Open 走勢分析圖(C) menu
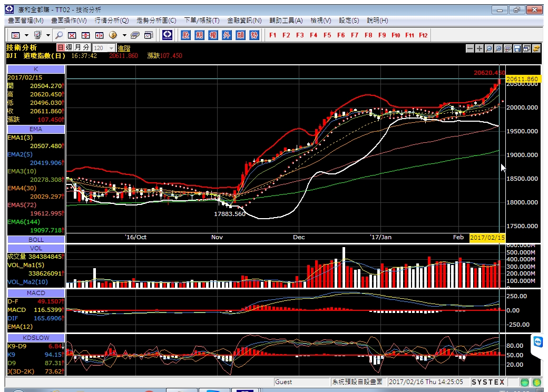 pos(156,21)
